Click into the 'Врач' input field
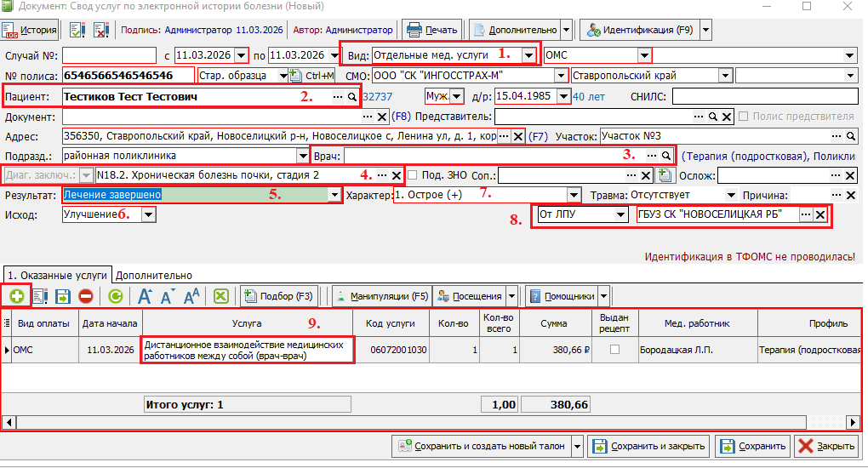The width and height of the screenshot is (868, 468). [x=494, y=157]
